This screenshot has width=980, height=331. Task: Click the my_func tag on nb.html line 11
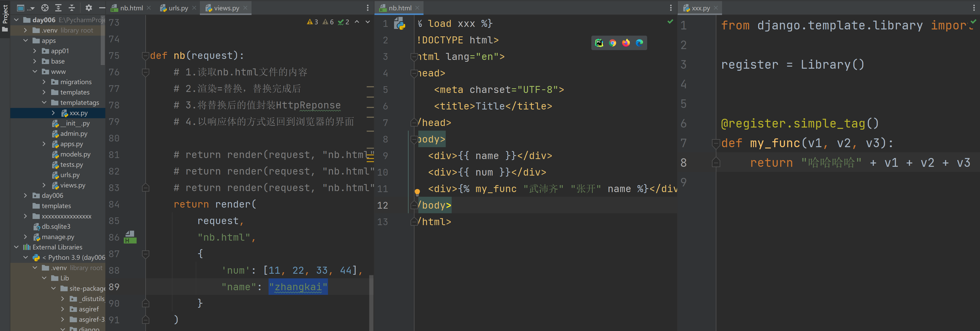pos(496,189)
